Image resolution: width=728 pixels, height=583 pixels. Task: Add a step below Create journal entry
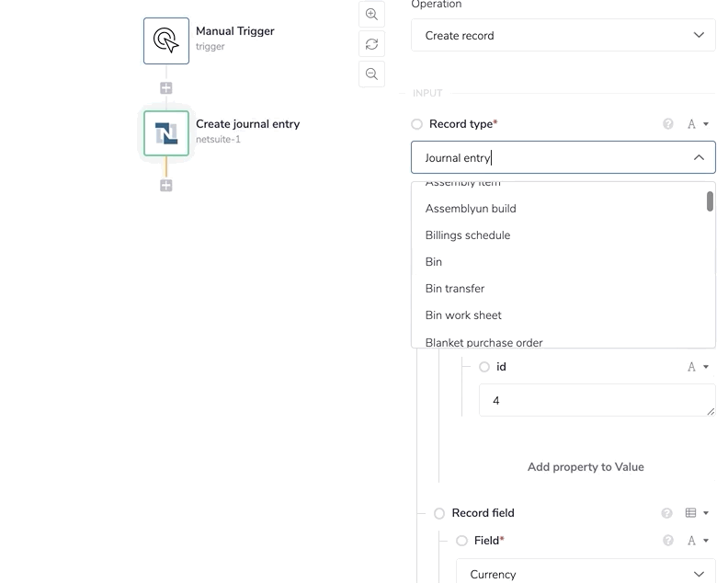pos(166,186)
